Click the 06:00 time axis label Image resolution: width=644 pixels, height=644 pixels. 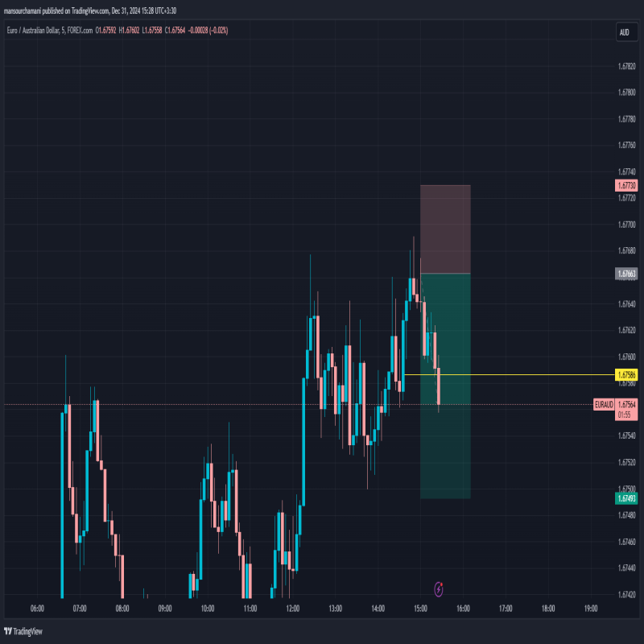37,609
